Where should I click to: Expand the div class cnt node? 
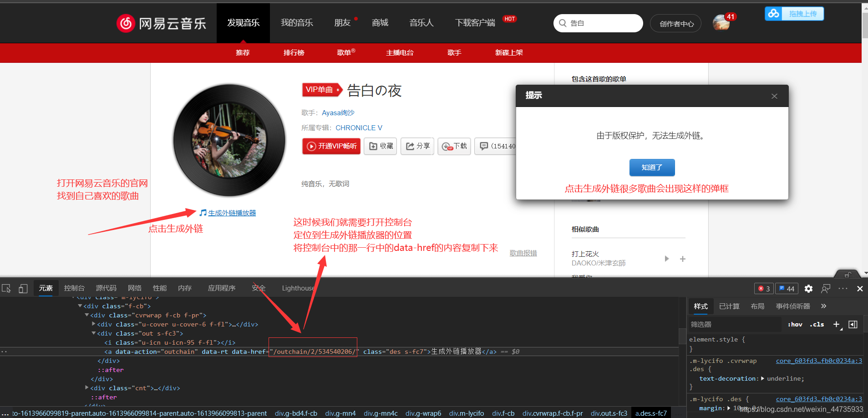pyautogui.click(x=86, y=387)
